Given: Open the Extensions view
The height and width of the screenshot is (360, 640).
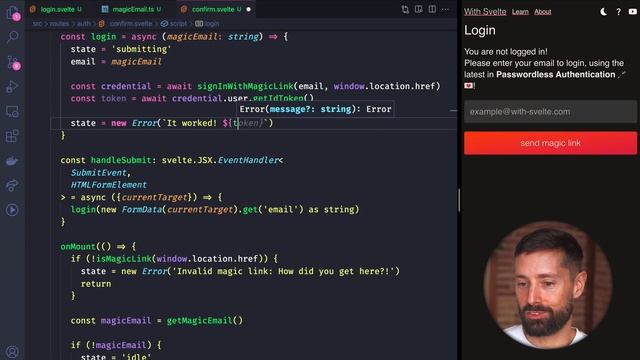Looking at the screenshot, I should tap(12, 136).
